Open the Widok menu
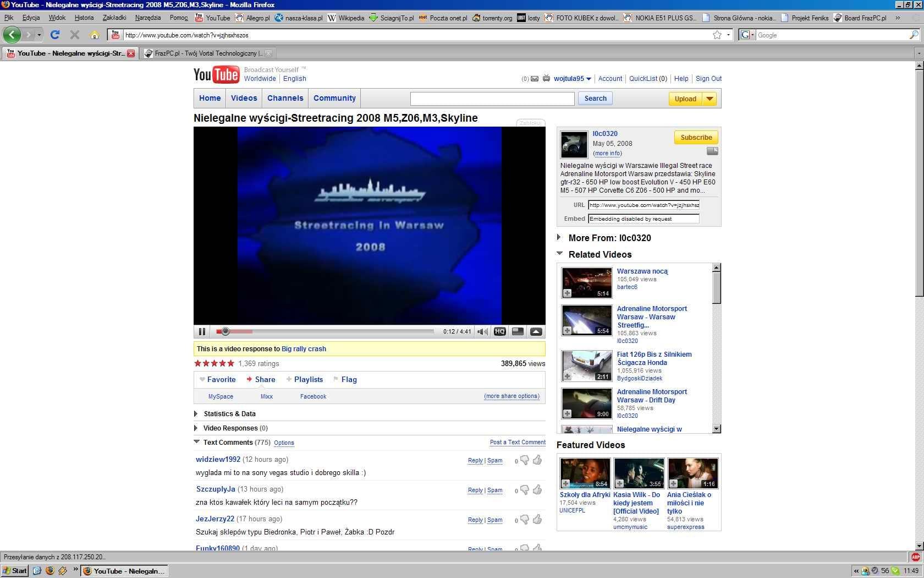Viewport: 924px width, 578px height. (57, 18)
